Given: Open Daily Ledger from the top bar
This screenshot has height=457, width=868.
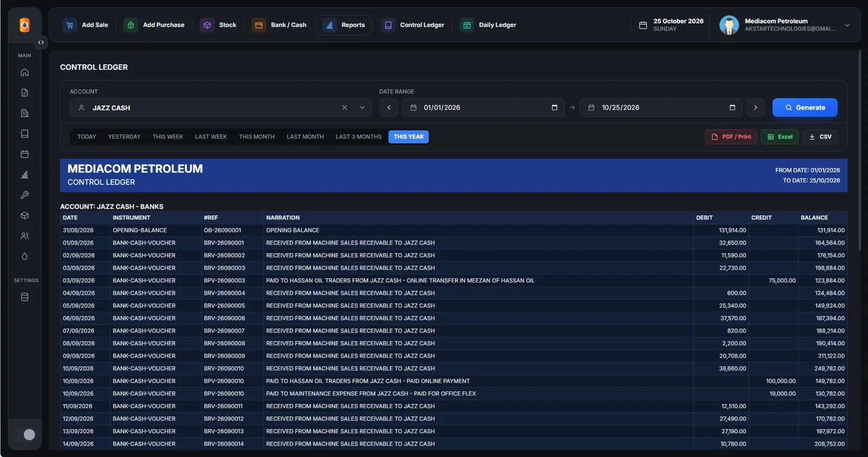Looking at the screenshot, I should [489, 25].
